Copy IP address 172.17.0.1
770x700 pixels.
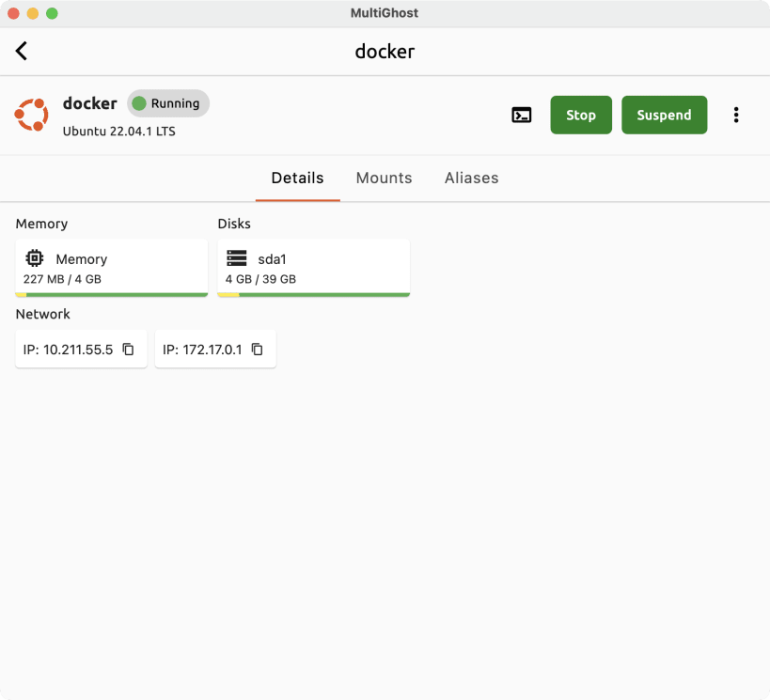click(x=258, y=349)
